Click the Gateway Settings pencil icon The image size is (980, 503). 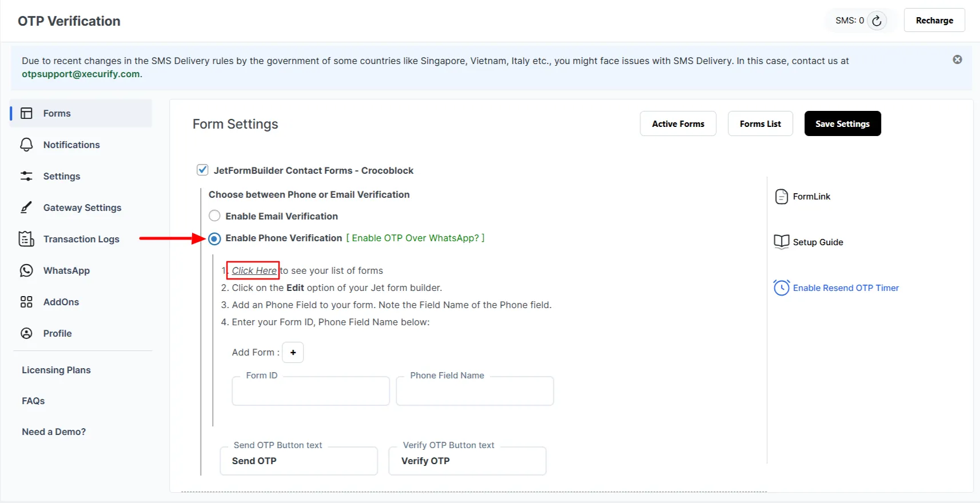pyautogui.click(x=26, y=207)
